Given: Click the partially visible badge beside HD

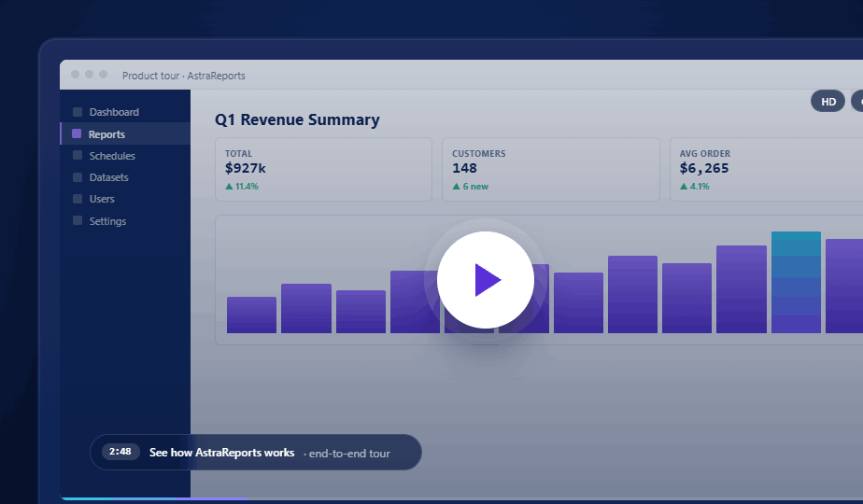Looking at the screenshot, I should tap(856, 102).
